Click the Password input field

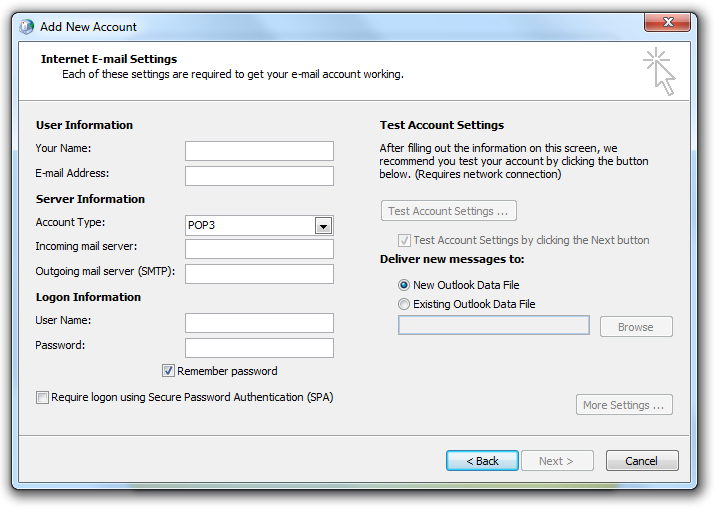coord(259,348)
